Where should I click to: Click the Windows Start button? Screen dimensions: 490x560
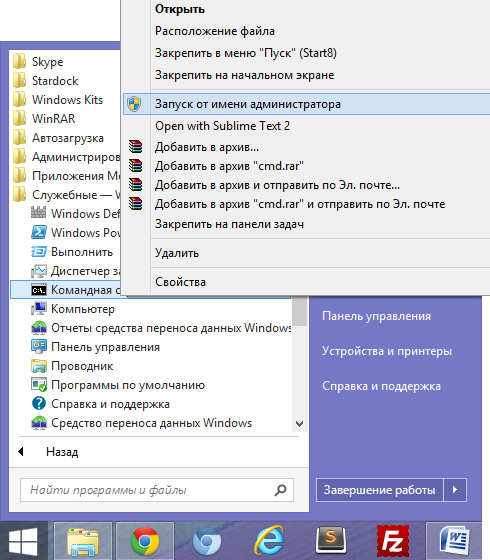click(23, 542)
